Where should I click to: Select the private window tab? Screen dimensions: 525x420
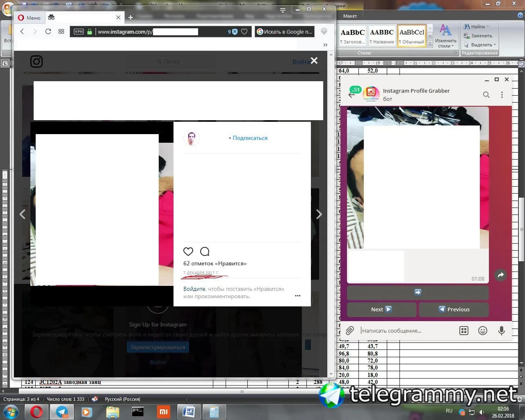[84, 17]
